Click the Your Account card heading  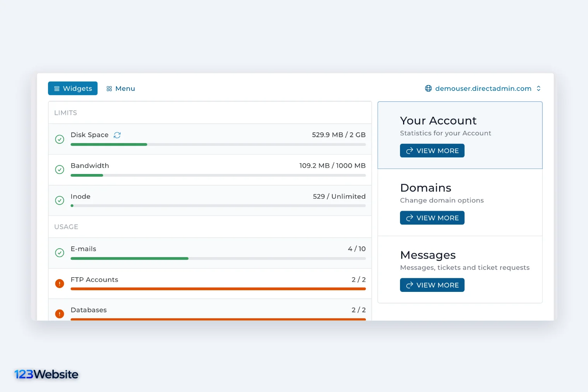click(438, 121)
